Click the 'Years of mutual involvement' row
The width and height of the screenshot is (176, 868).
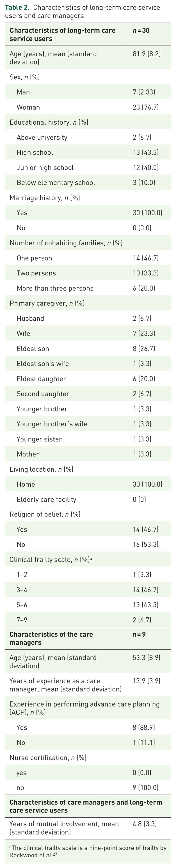coord(64,828)
